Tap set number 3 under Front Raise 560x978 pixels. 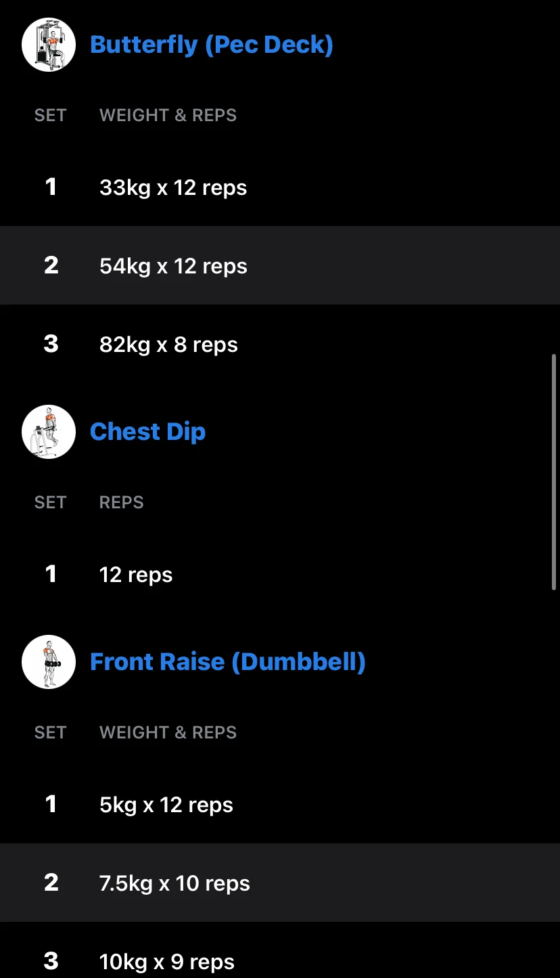click(x=51, y=961)
